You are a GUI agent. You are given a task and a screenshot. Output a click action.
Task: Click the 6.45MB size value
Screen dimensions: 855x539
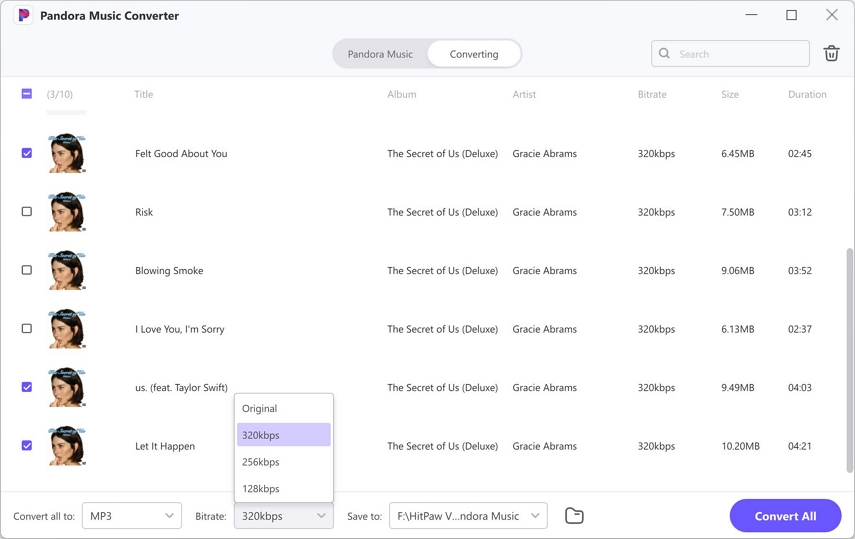738,153
